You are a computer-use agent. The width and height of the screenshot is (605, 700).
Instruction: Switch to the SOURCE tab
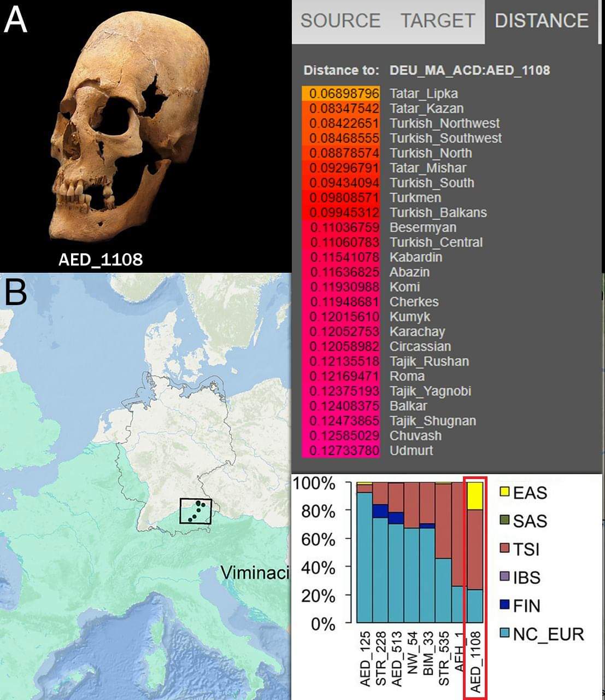pyautogui.click(x=340, y=21)
